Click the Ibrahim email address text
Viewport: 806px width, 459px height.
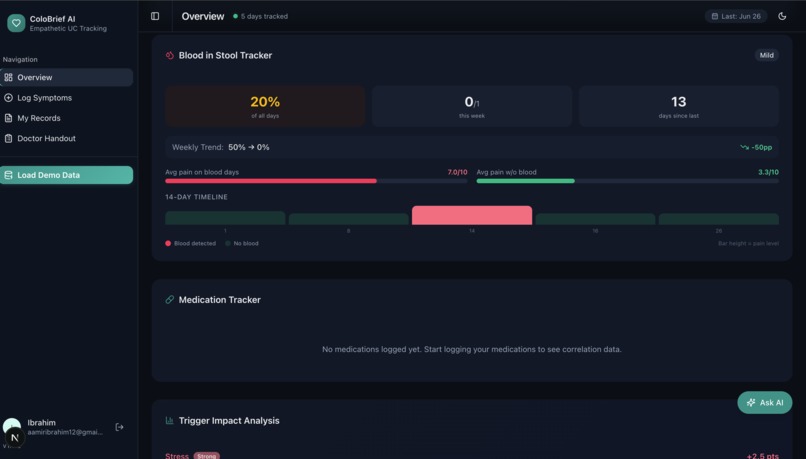[x=65, y=432]
